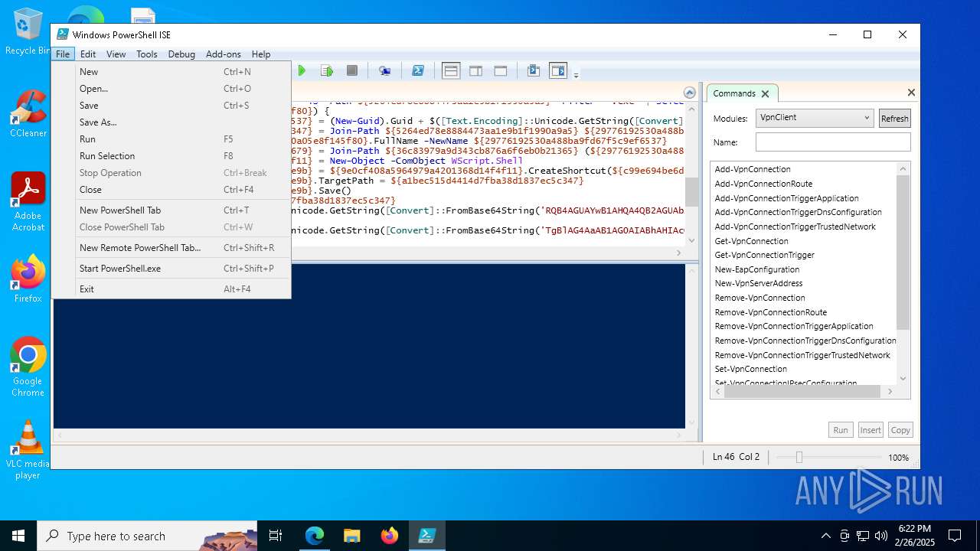980x551 pixels.
Task: Open the Add-ons menu
Action: coord(224,54)
